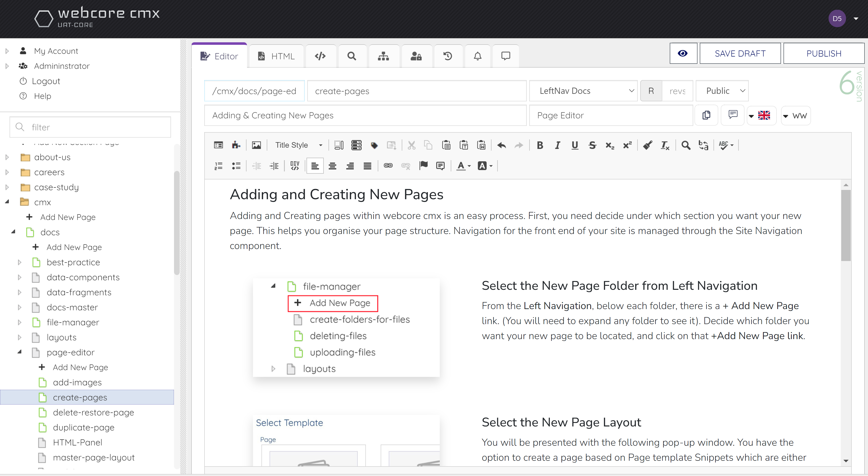Click the find magnifier in editor toolbar
The width and height of the screenshot is (868, 476).
[x=686, y=145]
